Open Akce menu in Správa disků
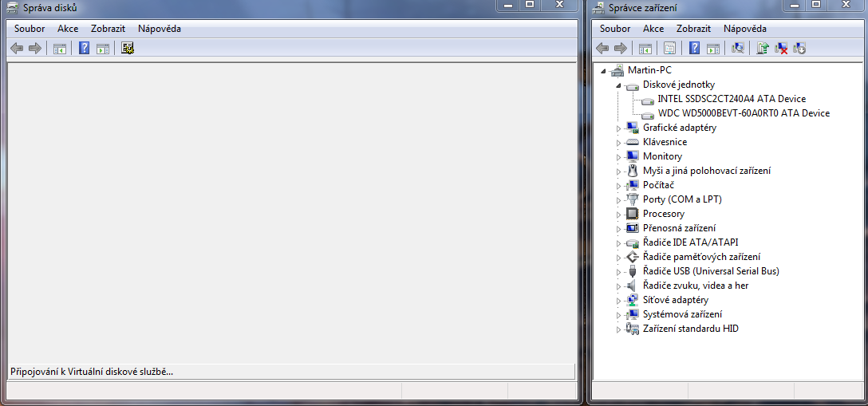The width and height of the screenshot is (868, 406). [x=68, y=29]
